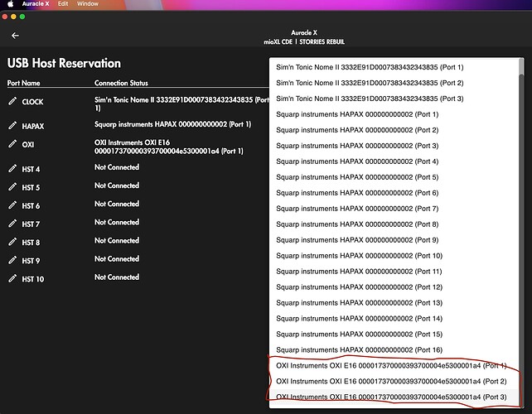Choose Squarp HAPAX Port 4 from list

[394, 161]
